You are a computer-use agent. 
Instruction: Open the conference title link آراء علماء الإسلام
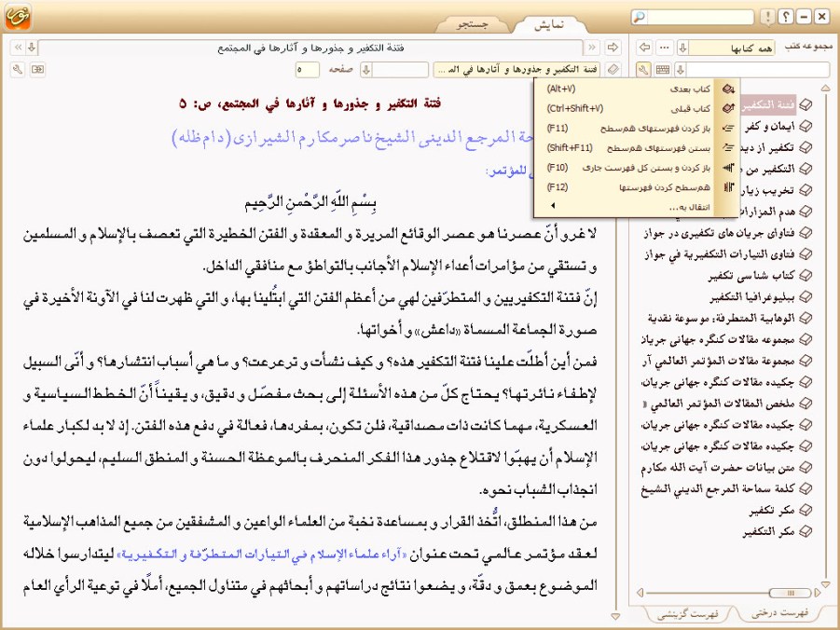point(260,555)
